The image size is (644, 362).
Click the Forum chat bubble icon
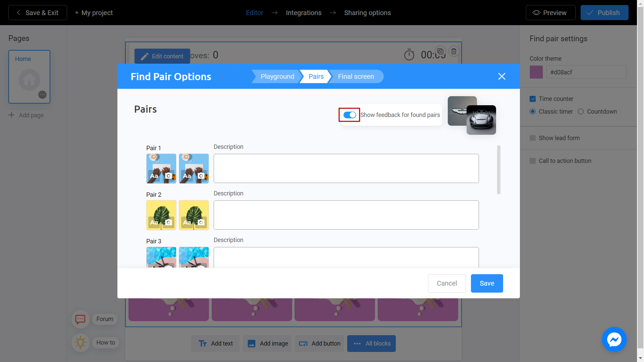point(80,319)
